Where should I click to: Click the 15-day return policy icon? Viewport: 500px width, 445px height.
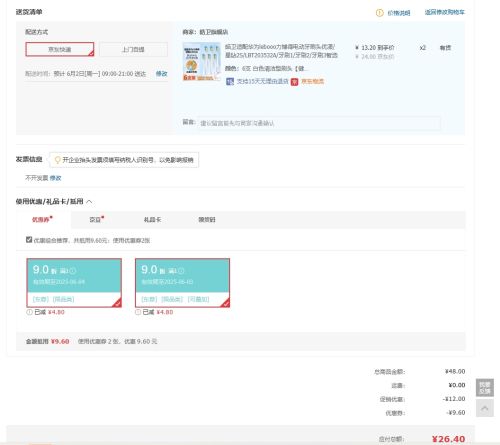pos(230,81)
